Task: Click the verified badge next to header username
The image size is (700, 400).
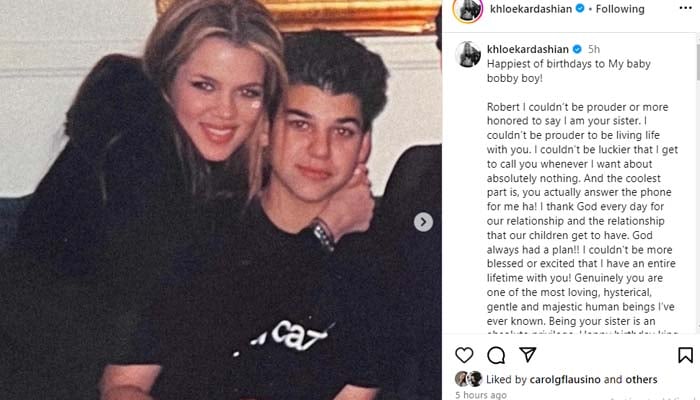Action: click(580, 8)
